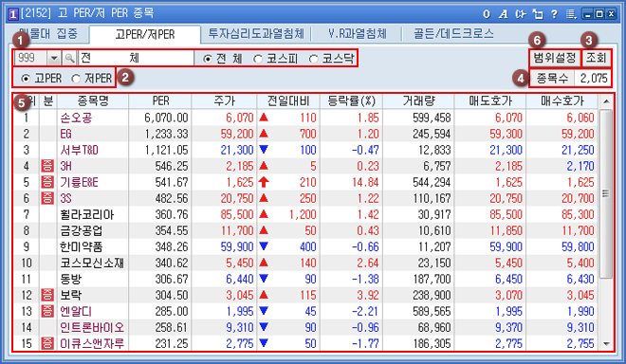
Task: Click the vertical scrollbar thumb in the table
Action: click(606, 193)
